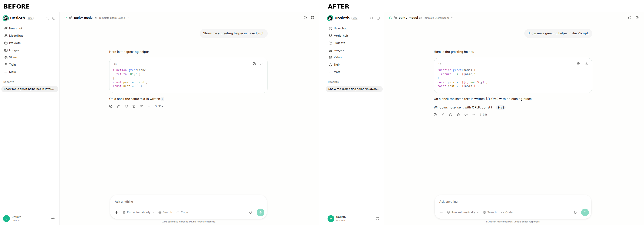Toggle the right side panel icon in AFTER header
644x225 pixels.
[637, 18]
